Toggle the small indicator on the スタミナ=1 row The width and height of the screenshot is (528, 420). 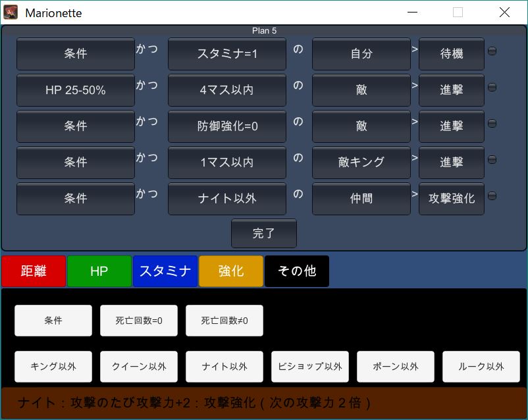492,51
